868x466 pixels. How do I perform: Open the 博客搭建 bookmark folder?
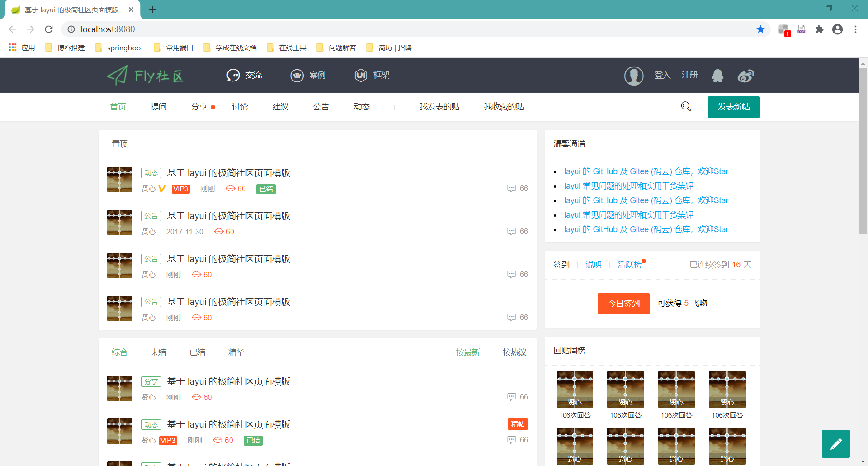click(x=66, y=48)
